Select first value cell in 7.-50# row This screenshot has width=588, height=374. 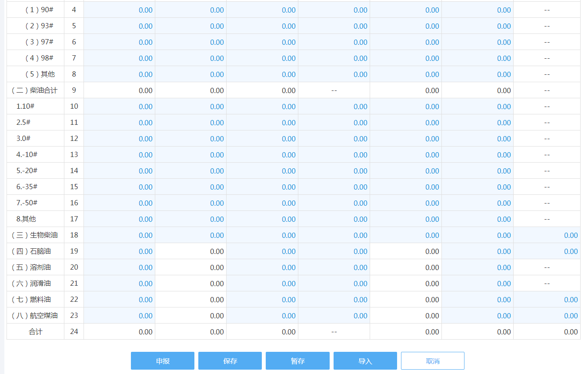tap(119, 203)
